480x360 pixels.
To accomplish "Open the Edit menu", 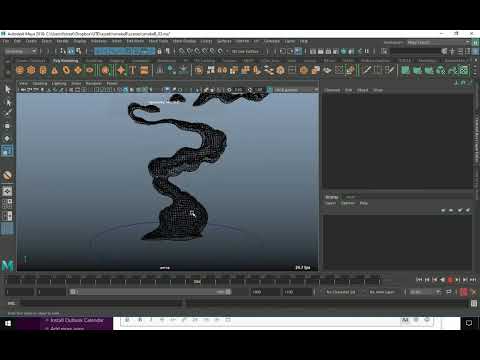I will click(17, 41).
